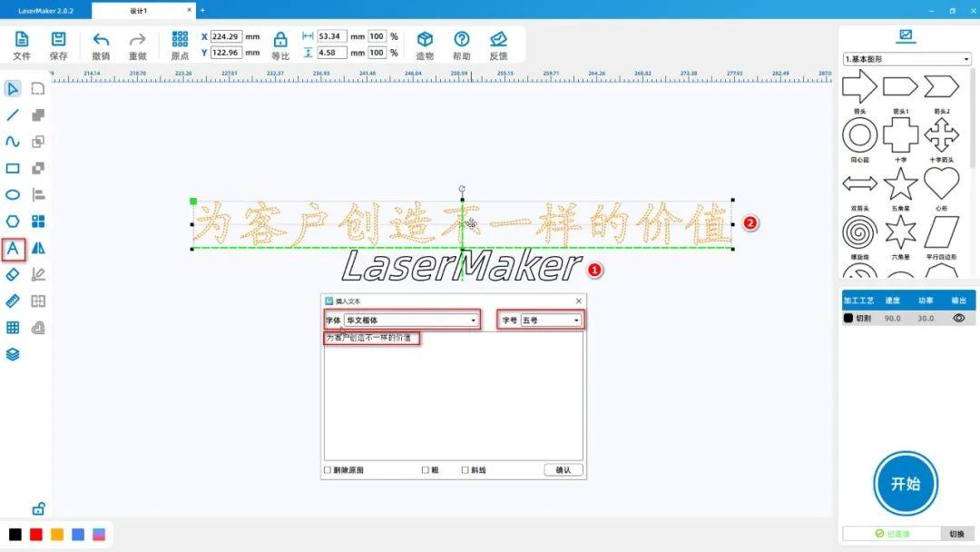This screenshot has height=552, width=980.
Task: Select the eraser tool
Action: 13,274
